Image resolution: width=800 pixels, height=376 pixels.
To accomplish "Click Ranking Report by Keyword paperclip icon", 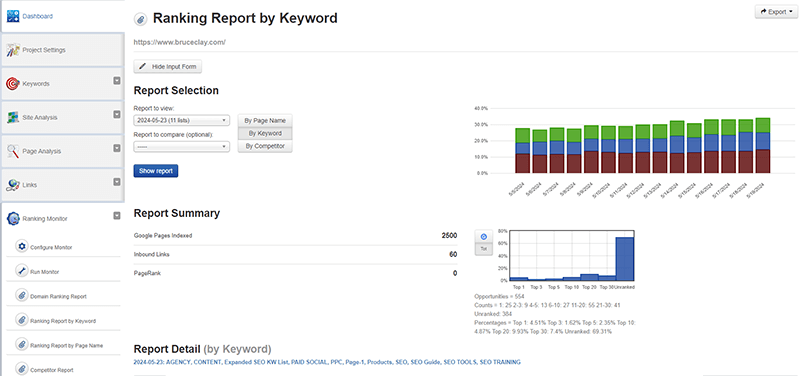I will pos(21,321).
